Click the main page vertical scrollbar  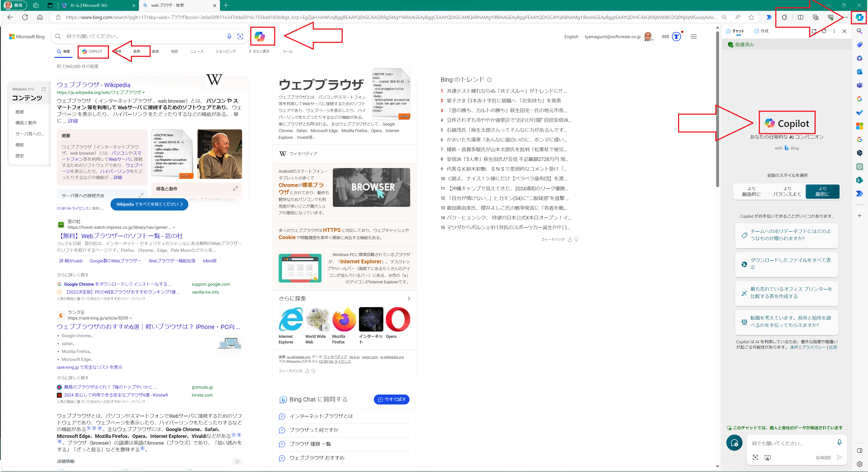click(x=717, y=110)
